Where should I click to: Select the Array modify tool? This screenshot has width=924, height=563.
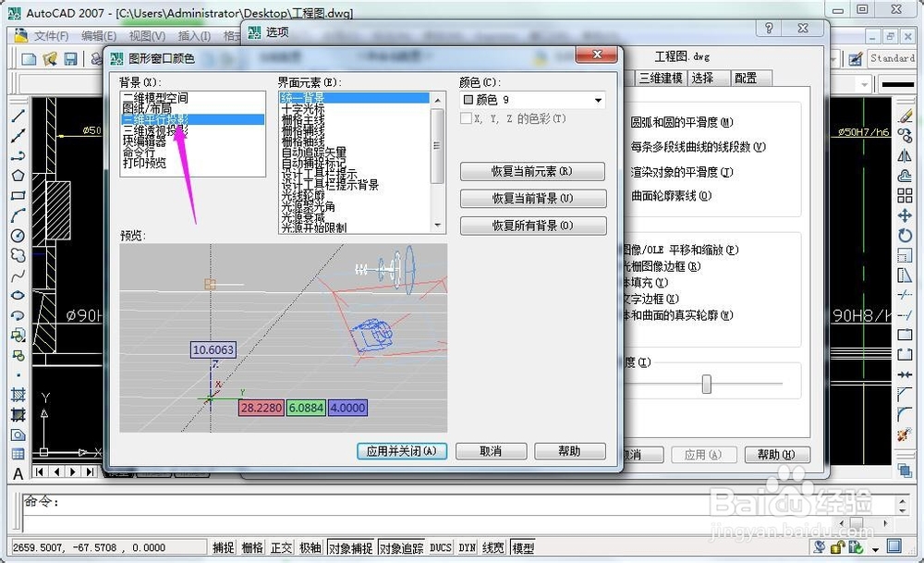point(906,196)
